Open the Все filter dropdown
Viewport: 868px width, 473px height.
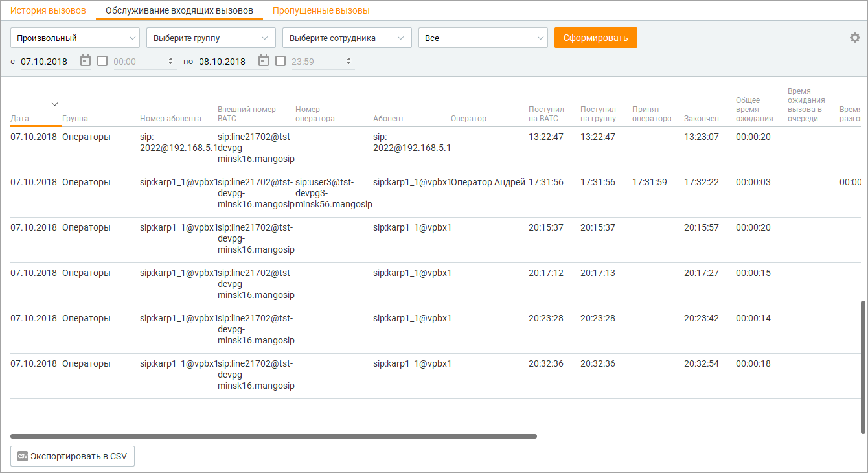483,38
